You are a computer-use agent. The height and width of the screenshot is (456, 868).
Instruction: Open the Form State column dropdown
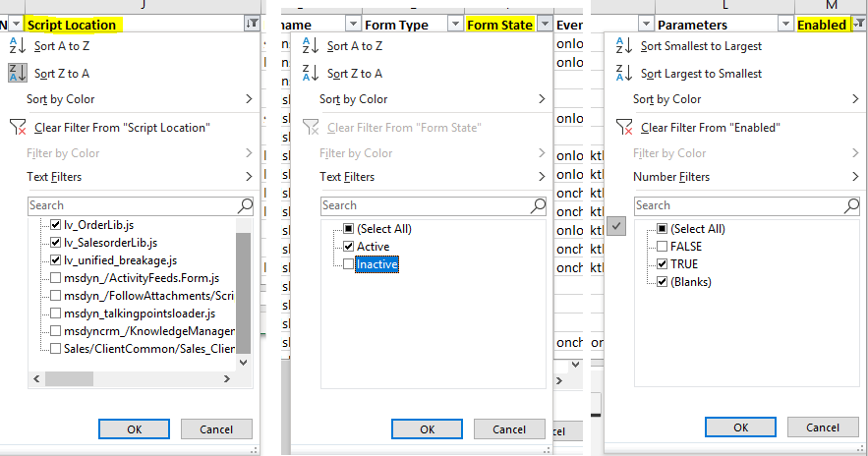[x=546, y=24]
